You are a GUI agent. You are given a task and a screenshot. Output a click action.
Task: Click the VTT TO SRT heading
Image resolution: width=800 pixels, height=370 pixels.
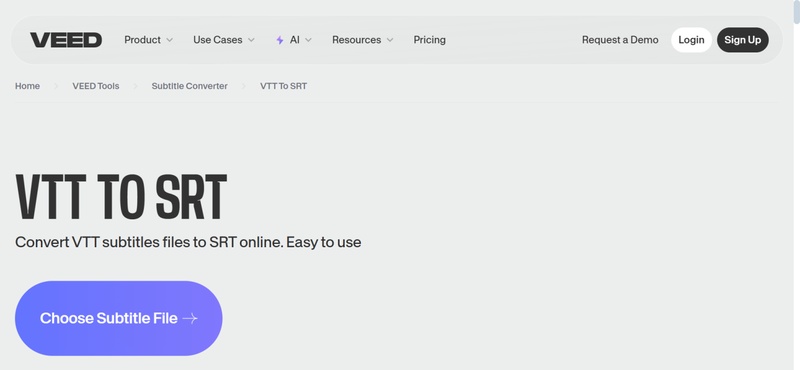121,197
